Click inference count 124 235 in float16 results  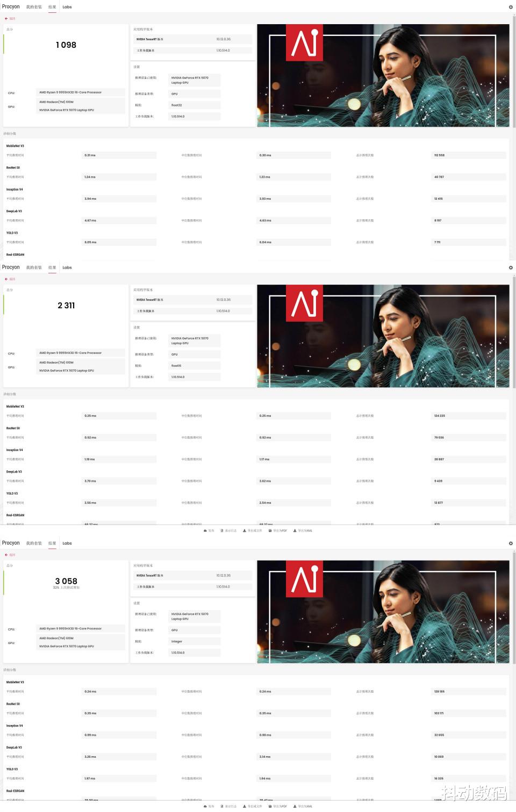click(x=469, y=416)
